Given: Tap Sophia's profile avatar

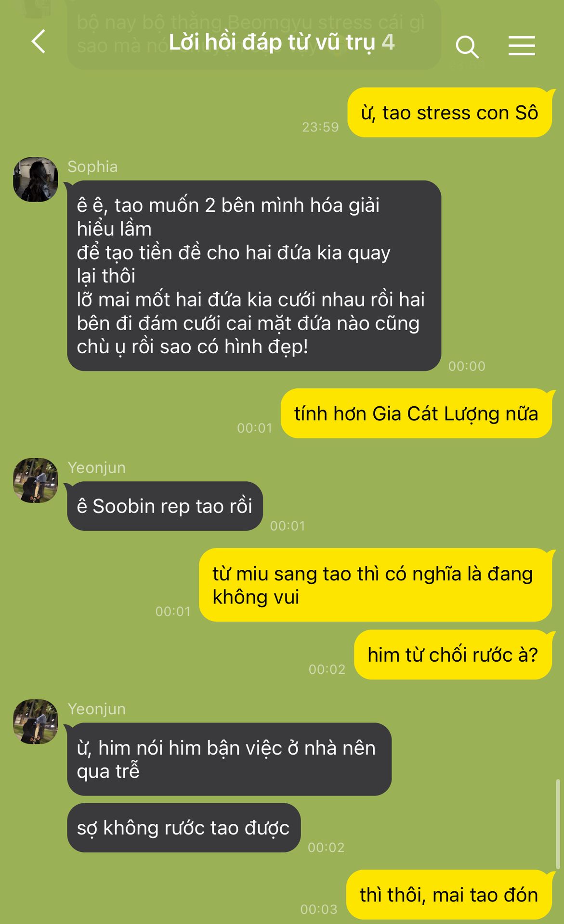Looking at the screenshot, I should tap(36, 179).
